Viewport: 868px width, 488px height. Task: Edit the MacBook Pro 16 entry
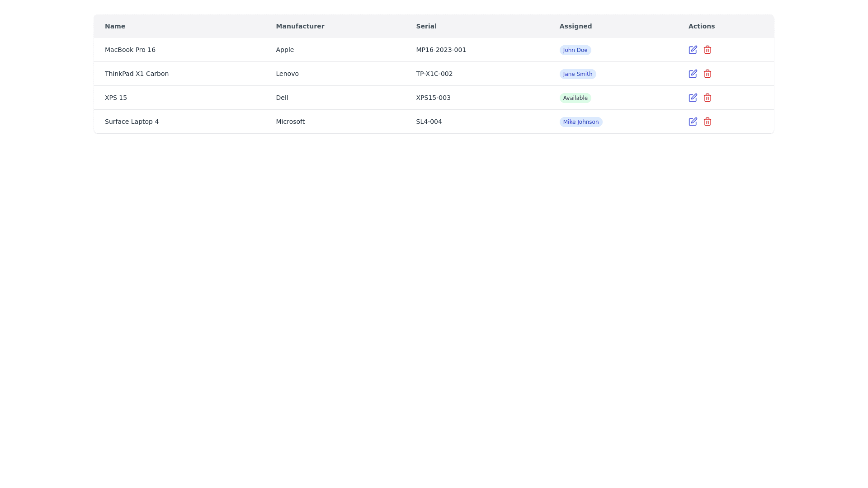693,50
